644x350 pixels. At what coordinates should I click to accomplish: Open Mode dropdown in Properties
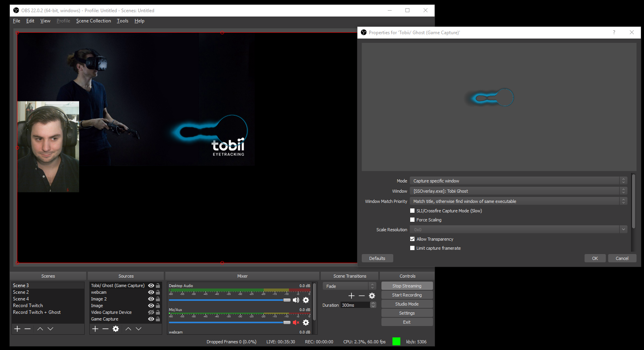[518, 181]
